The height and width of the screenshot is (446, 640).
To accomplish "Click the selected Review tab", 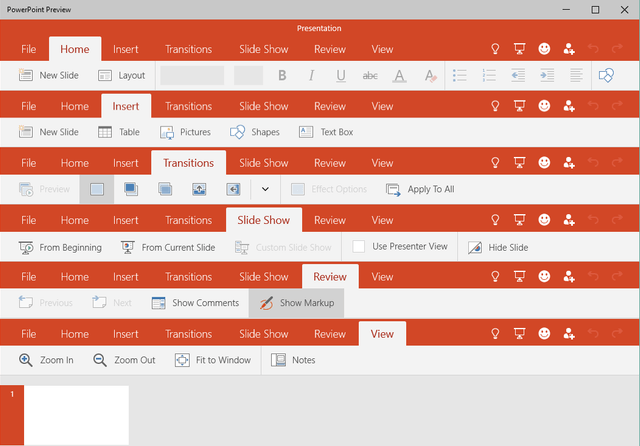I will tap(330, 277).
